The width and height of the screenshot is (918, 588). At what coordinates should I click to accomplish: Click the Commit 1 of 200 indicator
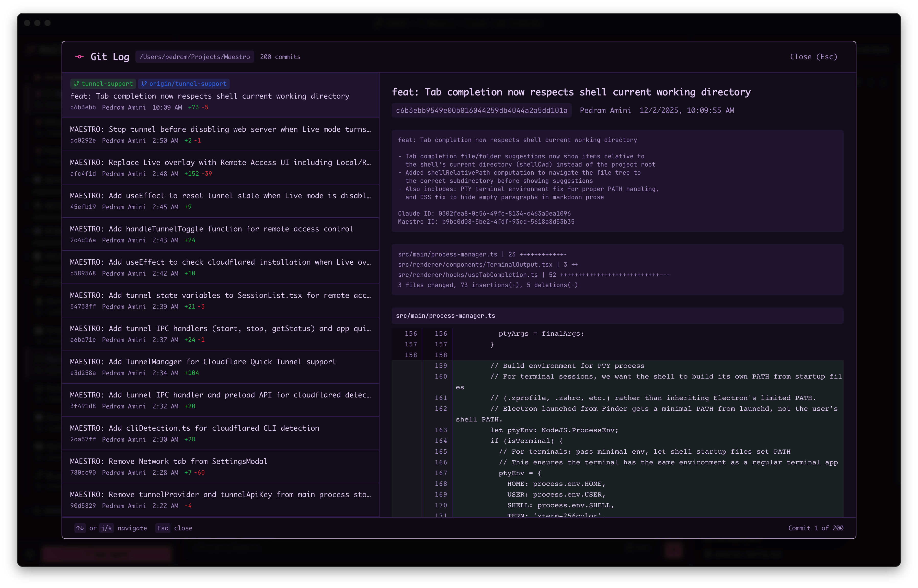point(816,528)
